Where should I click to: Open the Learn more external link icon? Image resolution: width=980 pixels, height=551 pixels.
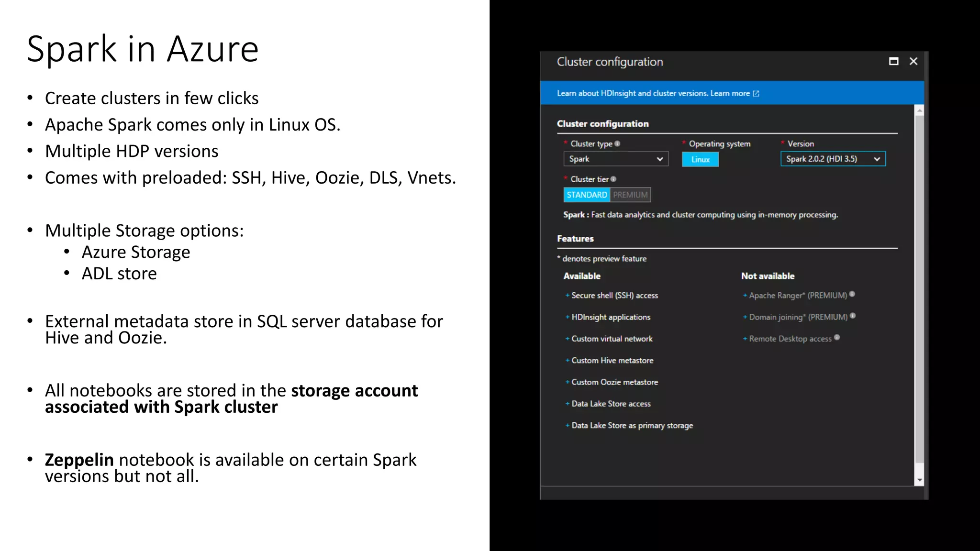click(x=756, y=93)
